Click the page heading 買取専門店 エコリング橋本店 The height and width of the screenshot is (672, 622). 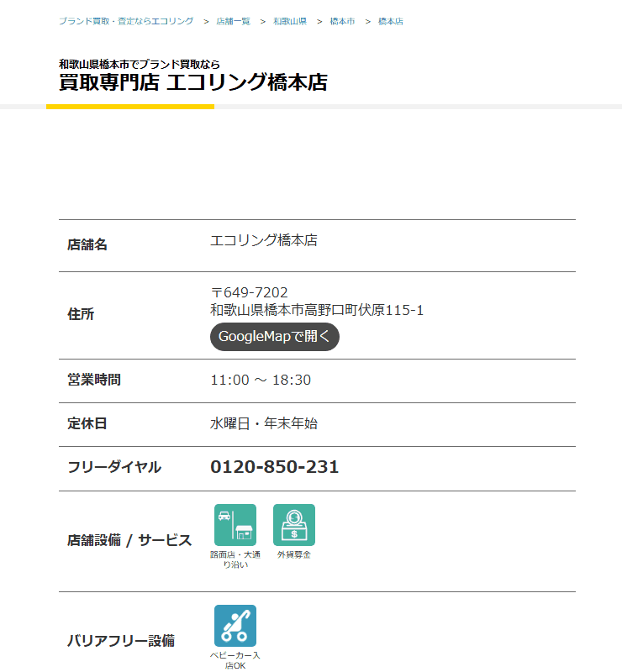[x=193, y=82]
